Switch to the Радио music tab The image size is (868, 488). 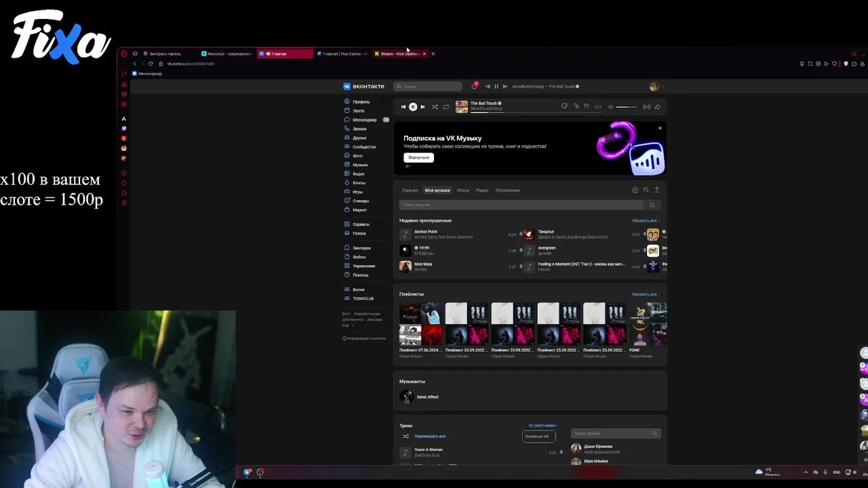click(482, 190)
